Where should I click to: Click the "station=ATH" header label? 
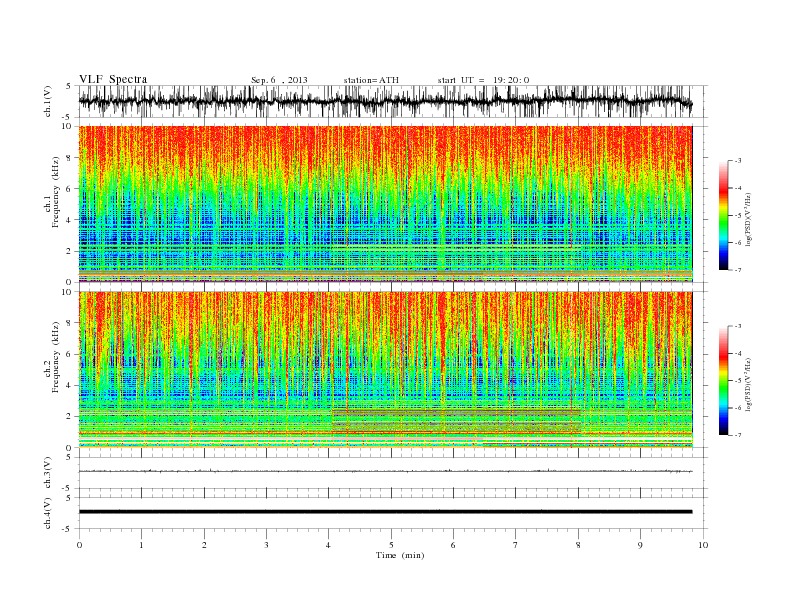click(x=371, y=80)
